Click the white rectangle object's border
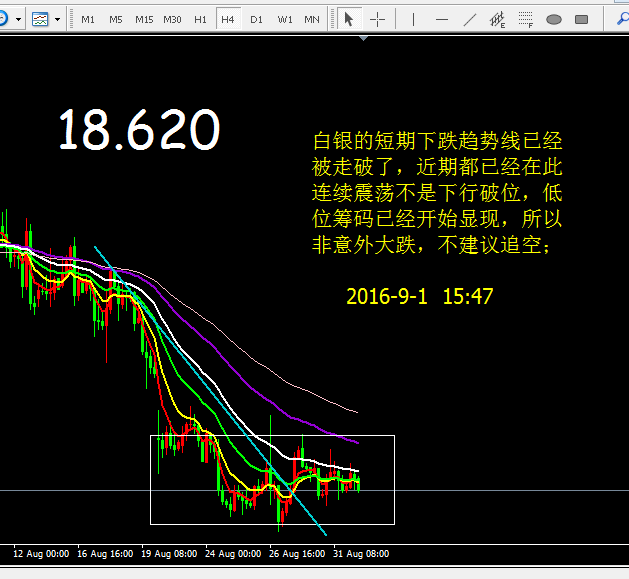The image size is (629, 579). [273, 524]
